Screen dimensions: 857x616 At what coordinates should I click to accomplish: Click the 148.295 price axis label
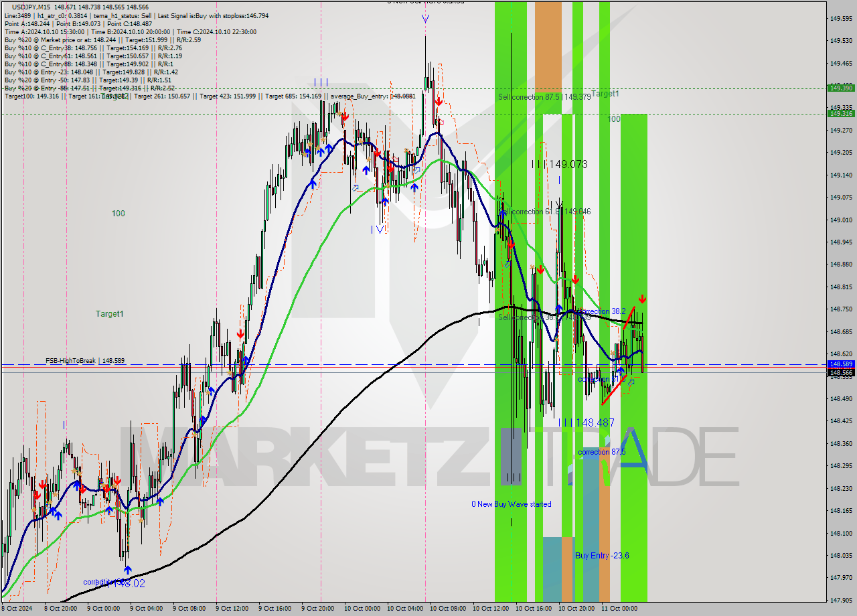(840, 466)
